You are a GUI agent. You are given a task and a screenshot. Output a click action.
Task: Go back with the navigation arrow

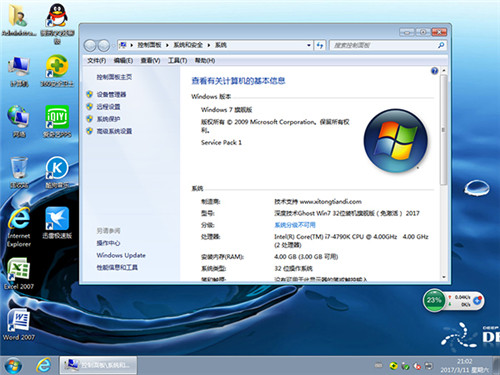pos(90,45)
